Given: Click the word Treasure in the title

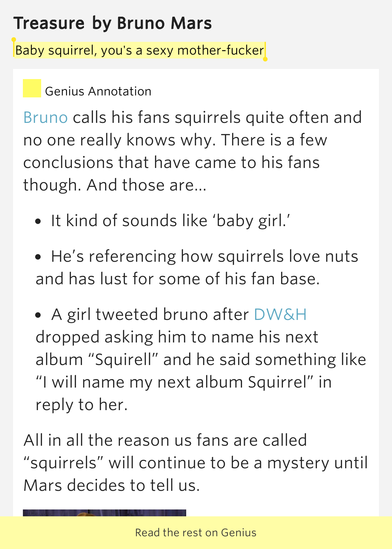Looking at the screenshot, I should pos(49,24).
